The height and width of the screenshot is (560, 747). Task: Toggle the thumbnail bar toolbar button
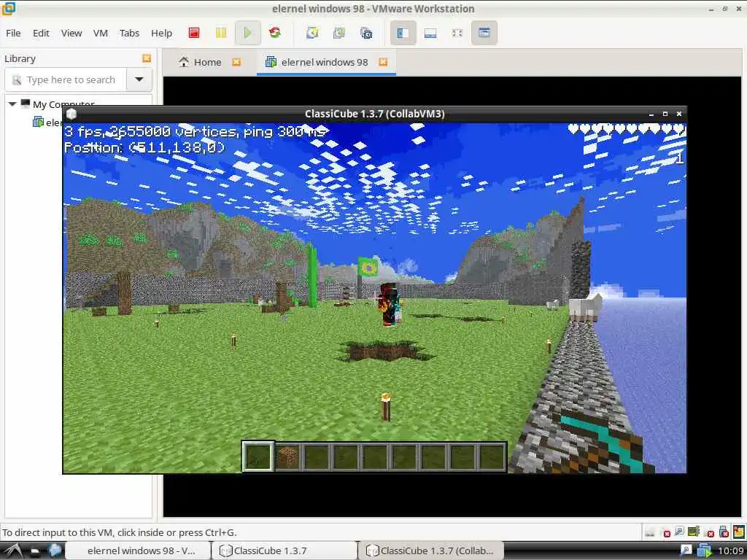coord(430,33)
